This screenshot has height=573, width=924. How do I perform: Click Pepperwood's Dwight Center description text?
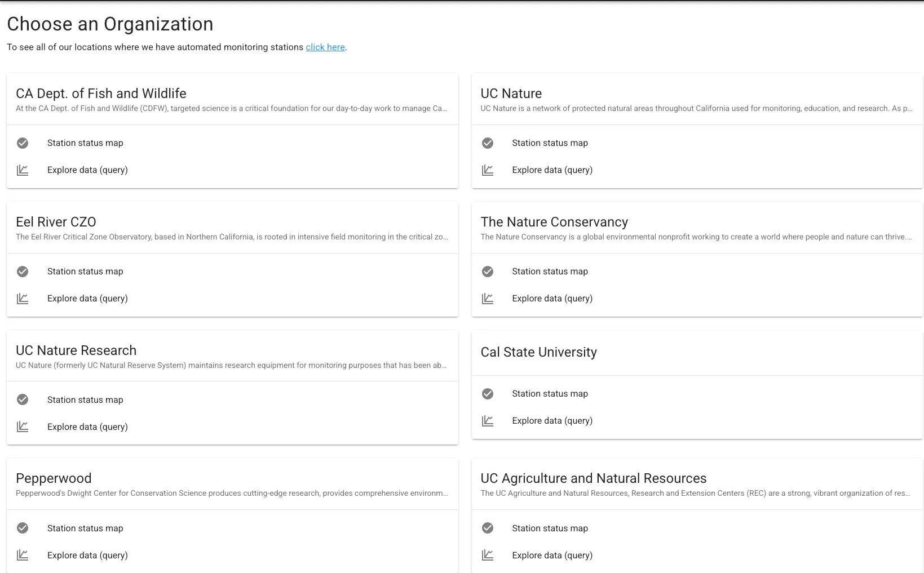(x=232, y=494)
